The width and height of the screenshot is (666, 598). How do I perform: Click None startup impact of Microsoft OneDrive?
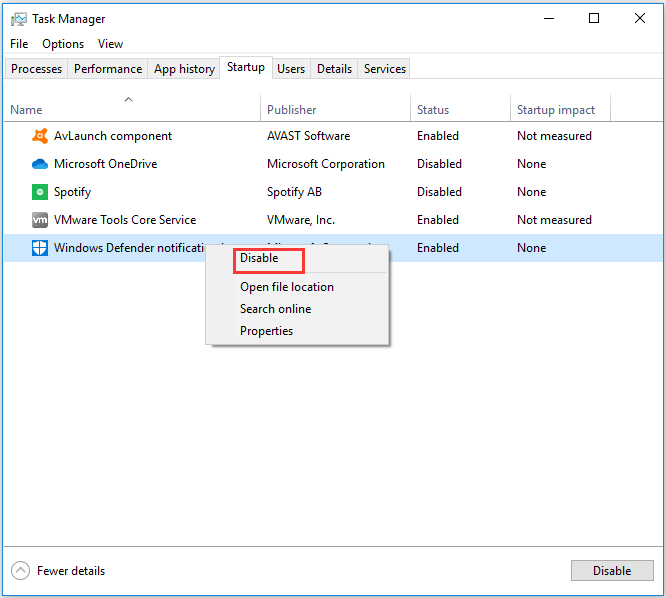click(532, 164)
